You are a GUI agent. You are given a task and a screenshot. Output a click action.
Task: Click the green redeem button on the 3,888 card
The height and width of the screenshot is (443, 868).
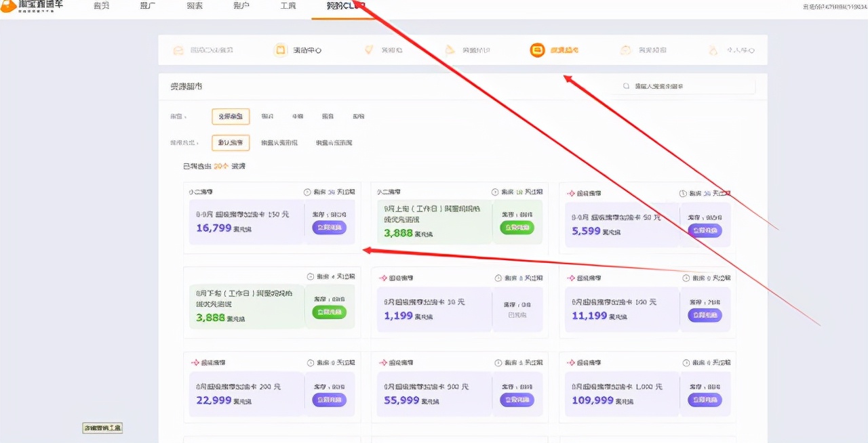(x=517, y=227)
